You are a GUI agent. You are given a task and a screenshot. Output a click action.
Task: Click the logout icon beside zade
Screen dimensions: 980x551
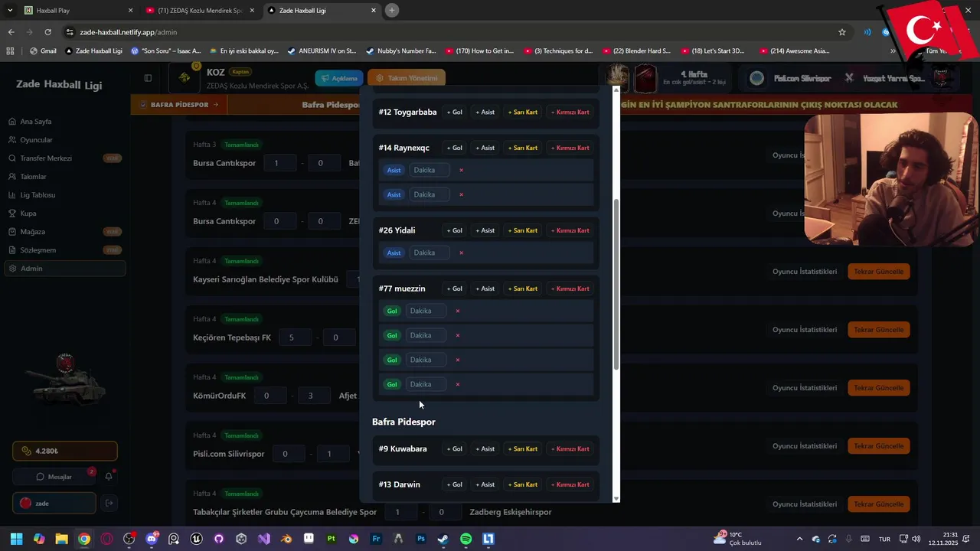tap(109, 503)
